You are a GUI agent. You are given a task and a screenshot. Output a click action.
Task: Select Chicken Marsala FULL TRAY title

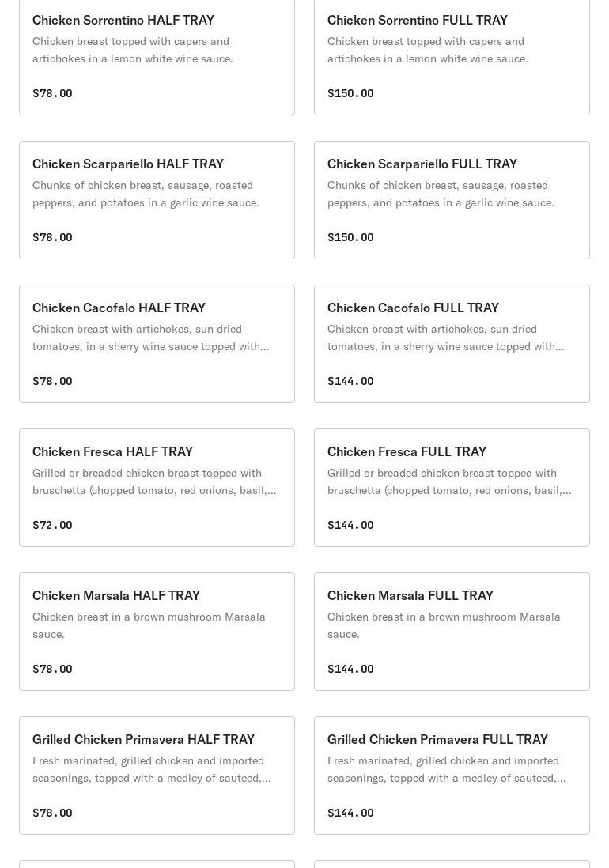(x=410, y=595)
